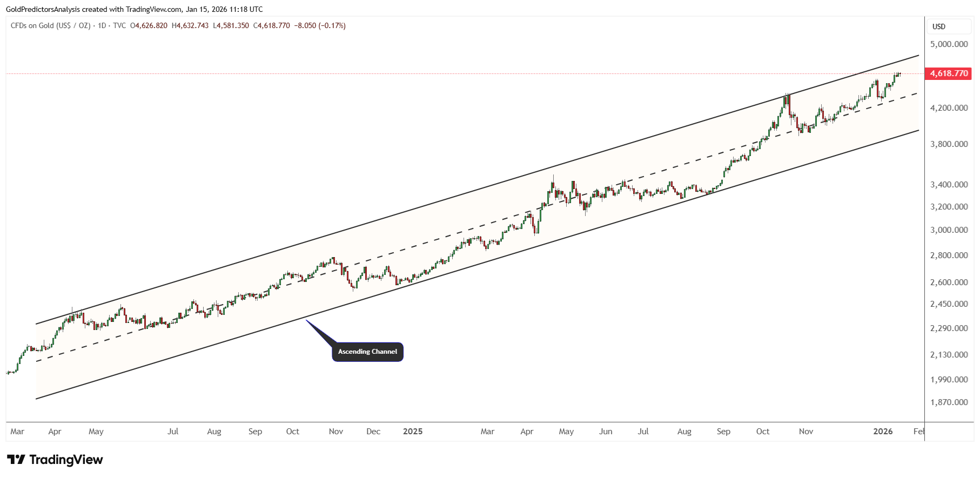Click the TradingView logo icon
This screenshot has width=980, height=478.
[16, 460]
